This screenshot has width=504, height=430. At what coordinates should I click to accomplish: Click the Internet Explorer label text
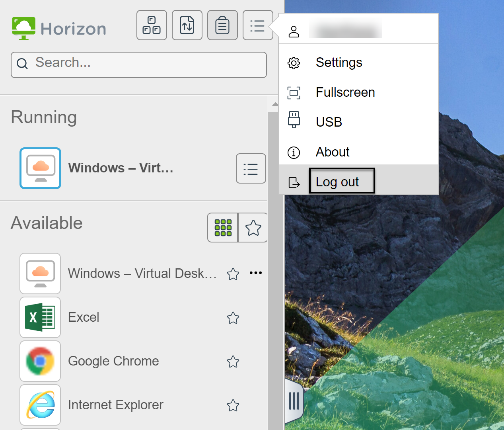[x=115, y=405]
